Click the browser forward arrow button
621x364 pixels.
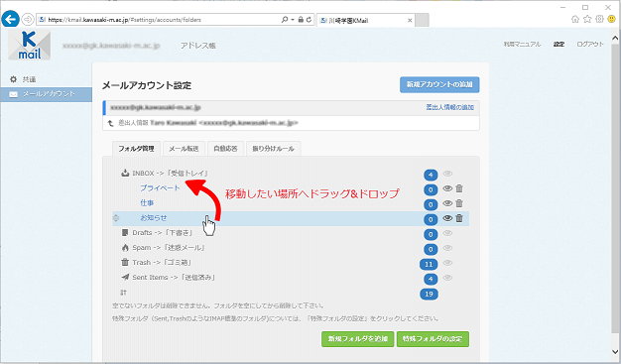[x=28, y=19]
